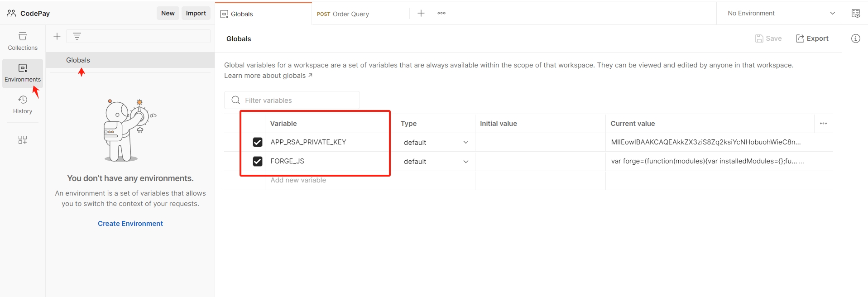Open the variables table three-dot options
This screenshot has width=868, height=297.
coord(824,123)
